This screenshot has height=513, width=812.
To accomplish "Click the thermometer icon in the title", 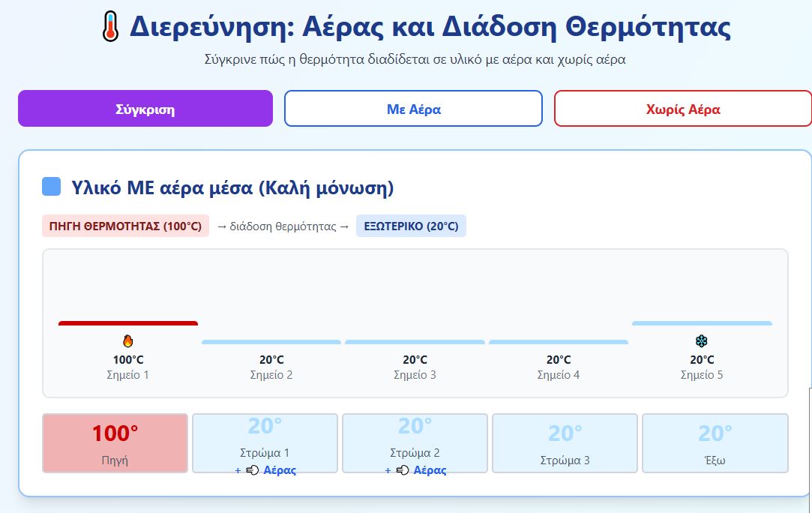I will point(109,28).
